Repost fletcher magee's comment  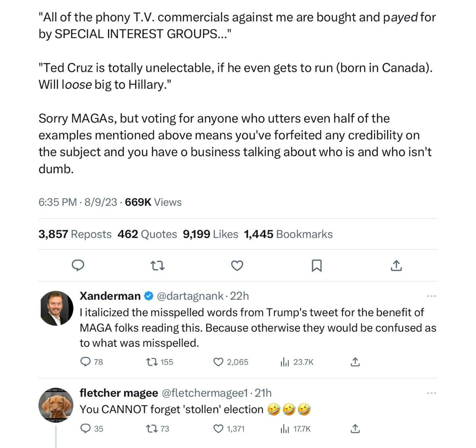point(152,429)
